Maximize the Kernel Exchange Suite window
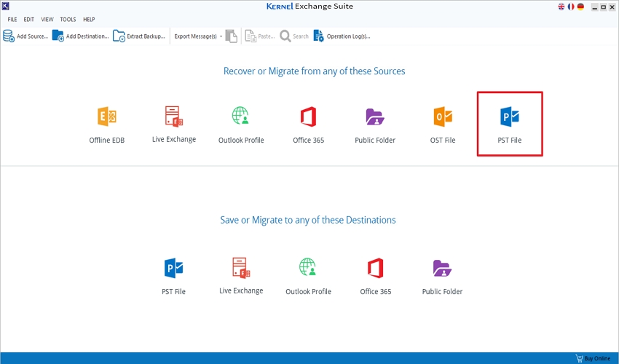Viewport: 619px width, 364px height. [x=603, y=7]
